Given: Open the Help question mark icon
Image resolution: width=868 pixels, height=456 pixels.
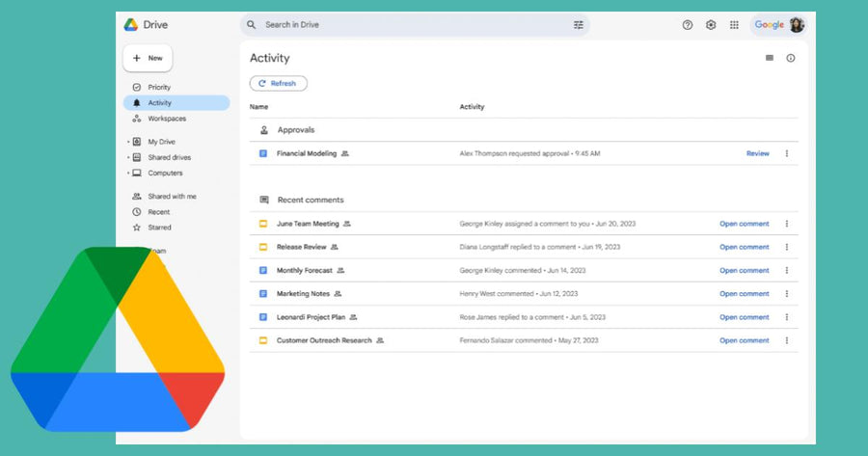Looking at the screenshot, I should pos(688,25).
